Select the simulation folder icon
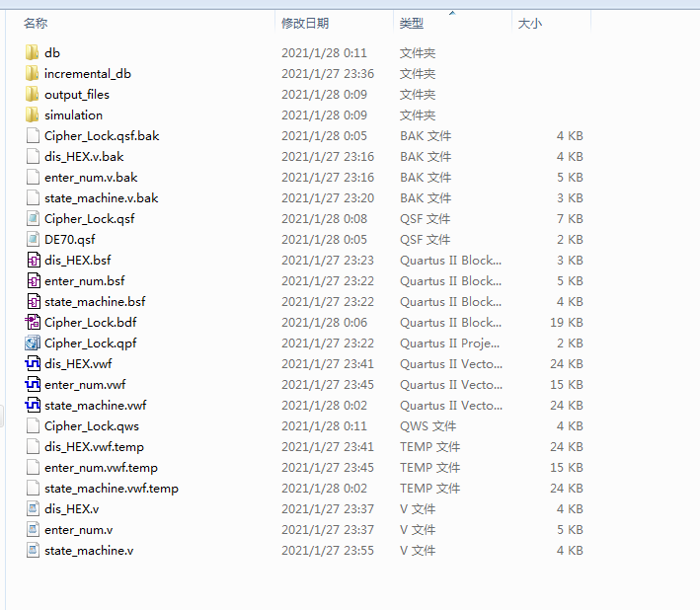Screen dimensions: 700x610 [x=33, y=115]
